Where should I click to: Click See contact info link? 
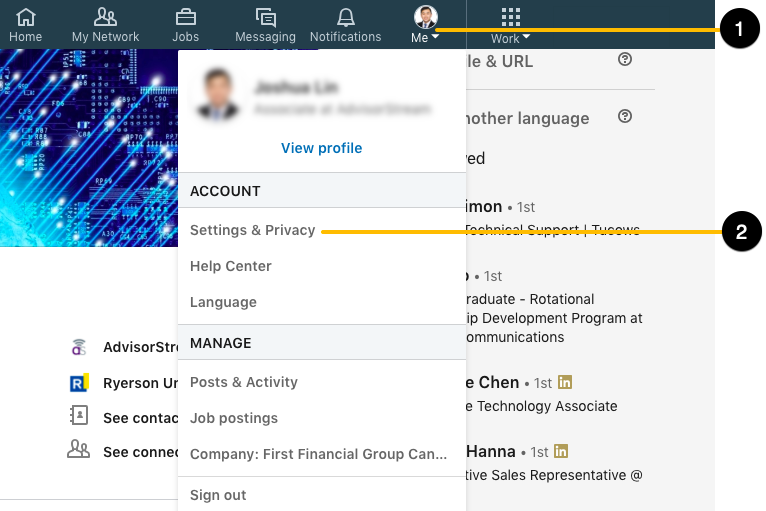pyautogui.click(x=141, y=418)
